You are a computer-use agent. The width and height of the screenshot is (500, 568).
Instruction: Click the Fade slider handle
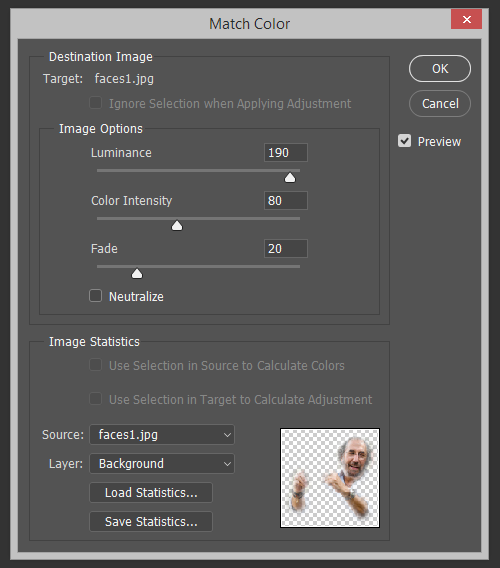(137, 273)
